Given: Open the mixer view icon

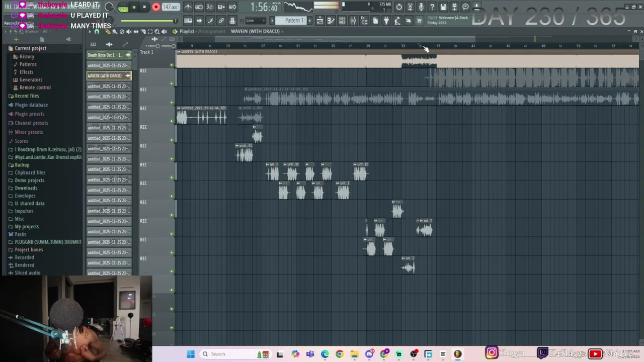Looking at the screenshot, I should click(353, 21).
